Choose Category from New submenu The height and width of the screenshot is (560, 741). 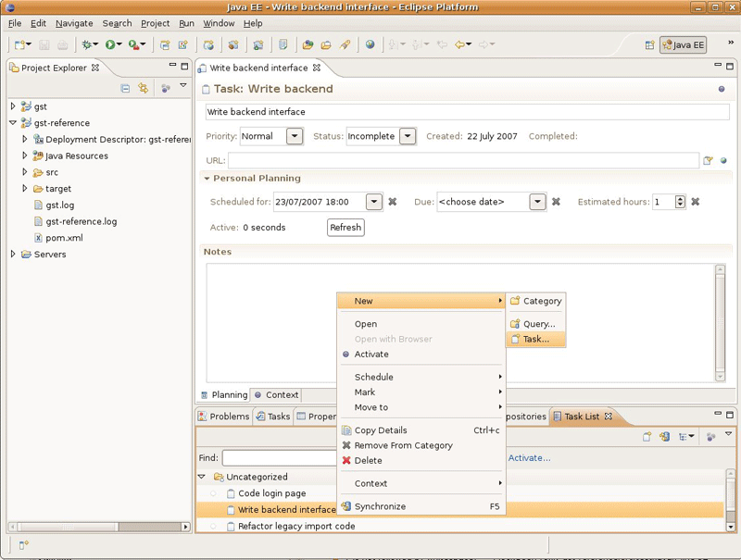[x=535, y=301]
